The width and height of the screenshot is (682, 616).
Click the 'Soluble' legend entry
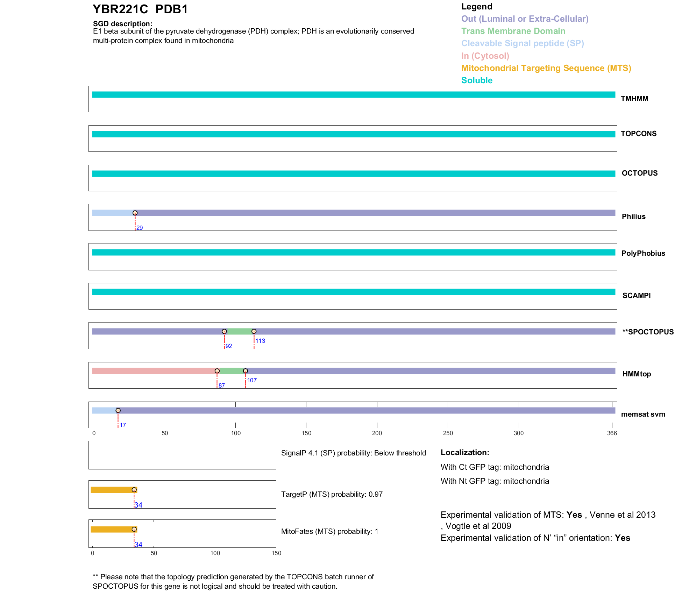tap(477, 80)
